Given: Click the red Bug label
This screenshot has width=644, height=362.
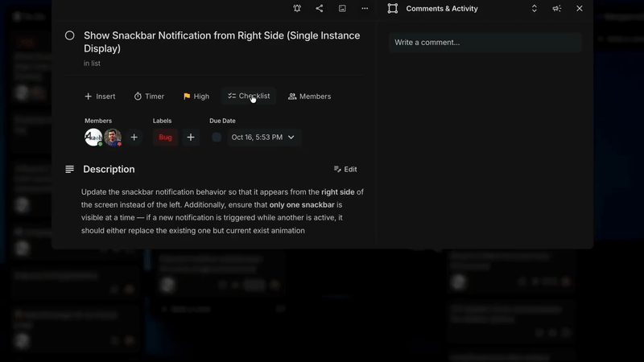Looking at the screenshot, I should pos(165,138).
